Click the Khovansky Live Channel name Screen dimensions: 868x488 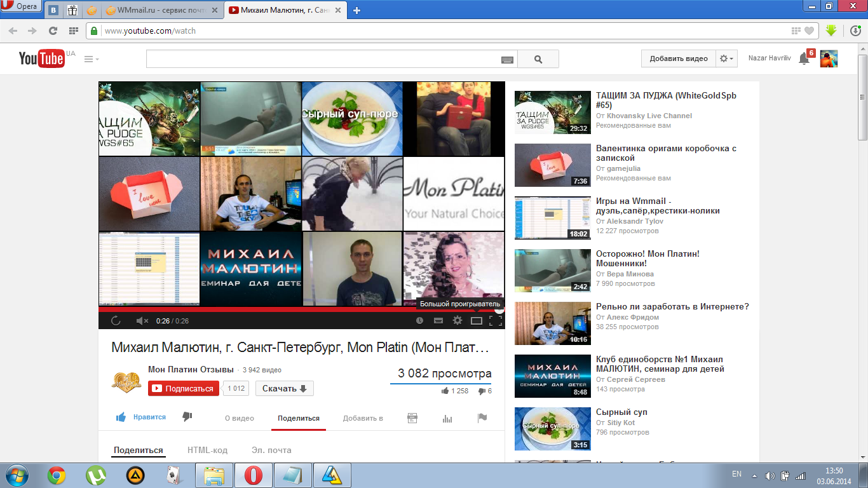point(649,116)
